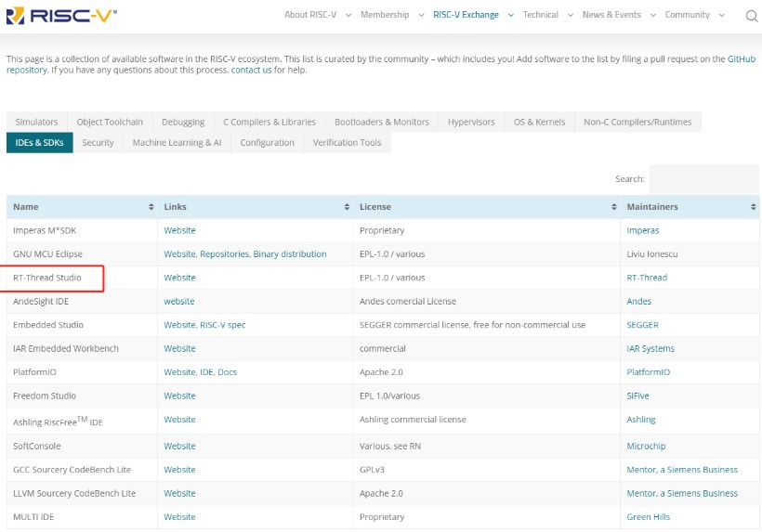Image resolution: width=762 pixels, height=532 pixels.
Task: Open Repositories link for GNU MCU Eclipse
Action: [225, 253]
